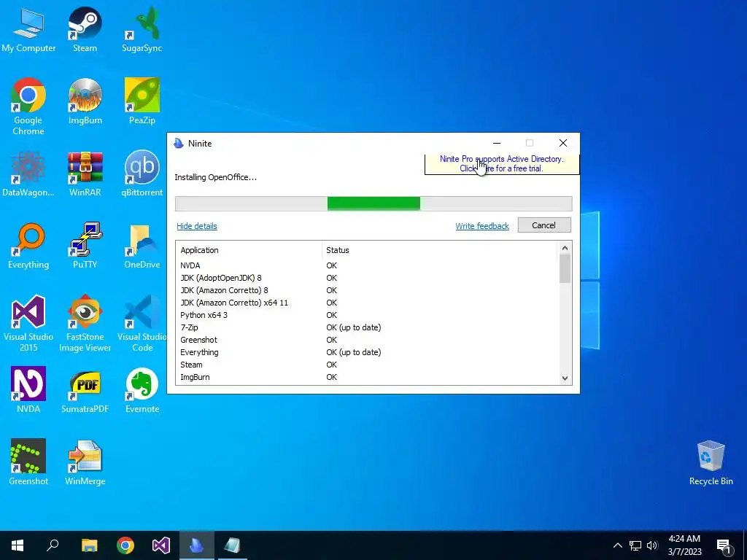Click the Application column header
The width and height of the screenshot is (747, 560).
pos(249,250)
